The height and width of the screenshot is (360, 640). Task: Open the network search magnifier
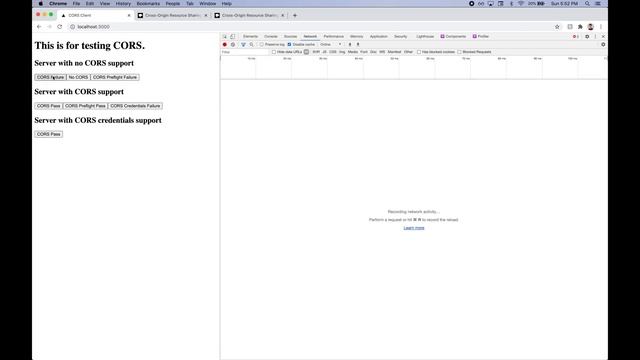click(251, 44)
